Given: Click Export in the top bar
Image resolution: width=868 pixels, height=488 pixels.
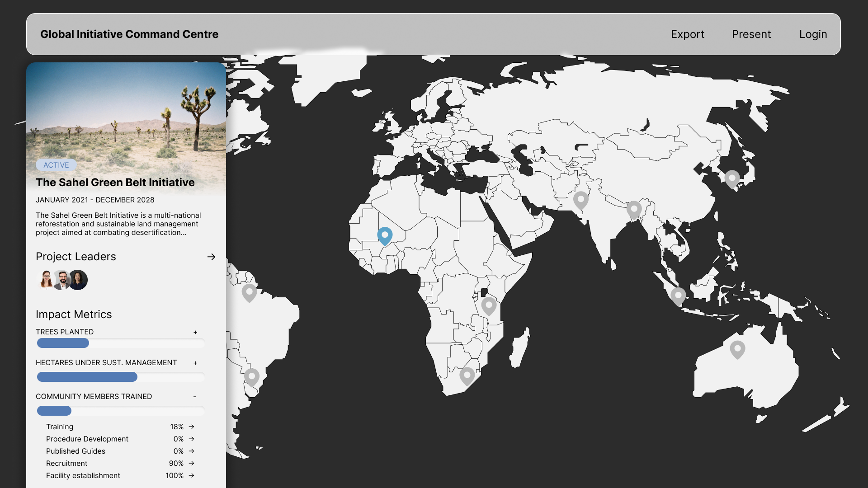Looking at the screenshot, I should [x=687, y=34].
